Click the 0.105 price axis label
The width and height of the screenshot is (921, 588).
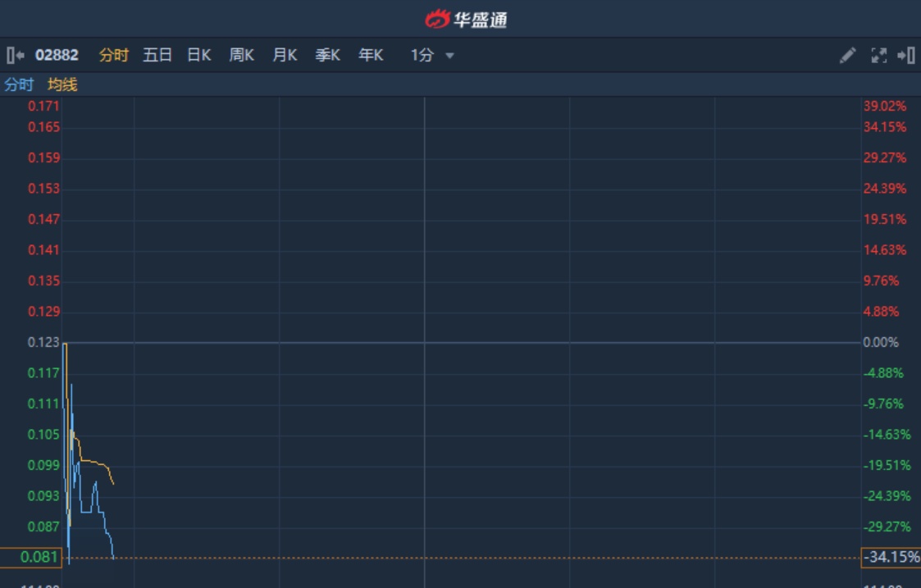coord(43,434)
